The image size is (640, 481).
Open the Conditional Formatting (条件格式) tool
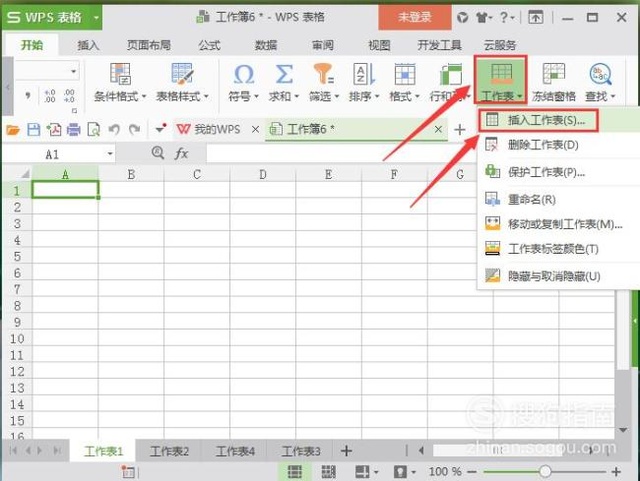pos(120,82)
